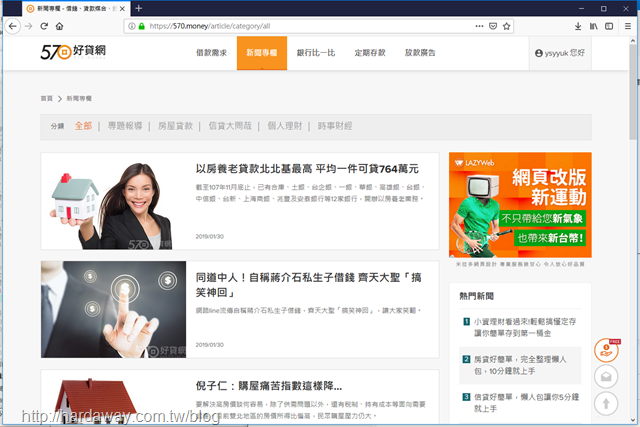Image resolution: width=640 pixels, height=427 pixels.
Task: Select the 房屋貸款 category filter
Action: click(175, 126)
